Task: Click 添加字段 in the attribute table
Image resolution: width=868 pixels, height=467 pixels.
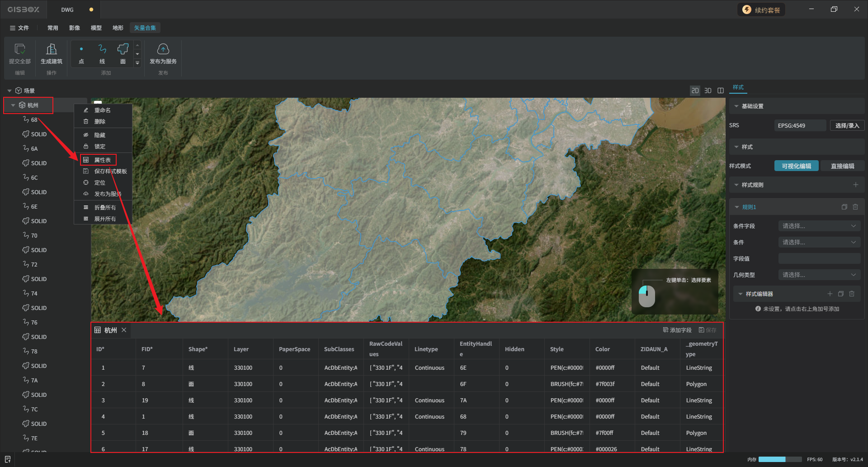Action: (x=677, y=330)
